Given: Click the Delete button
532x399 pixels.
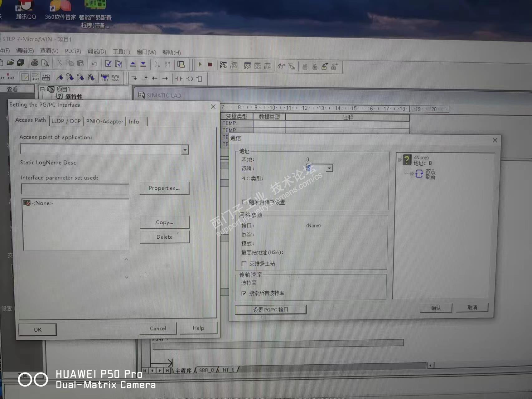Looking at the screenshot, I should tap(165, 237).
